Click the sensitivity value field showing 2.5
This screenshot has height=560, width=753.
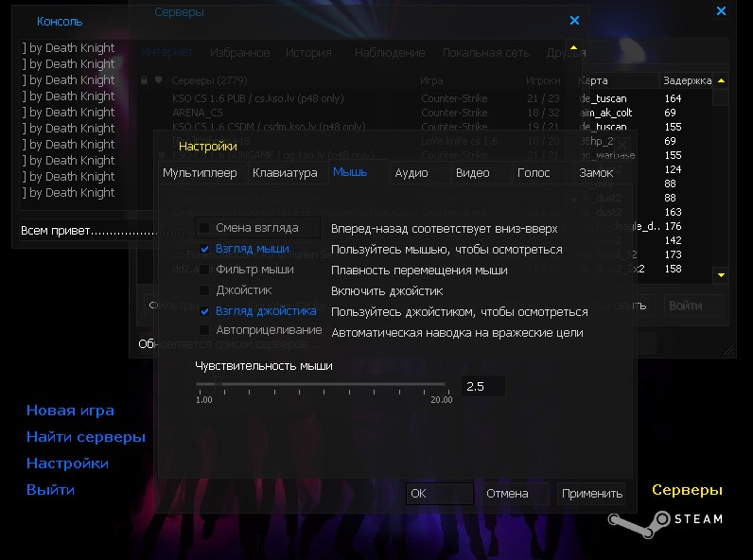483,386
